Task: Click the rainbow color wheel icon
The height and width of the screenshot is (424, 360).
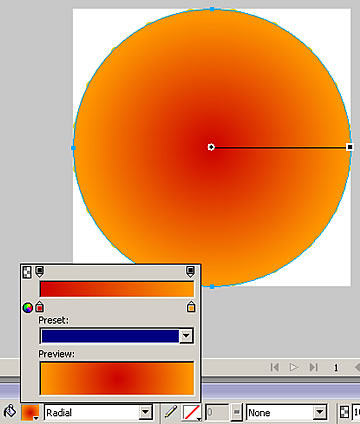Action: (x=28, y=307)
